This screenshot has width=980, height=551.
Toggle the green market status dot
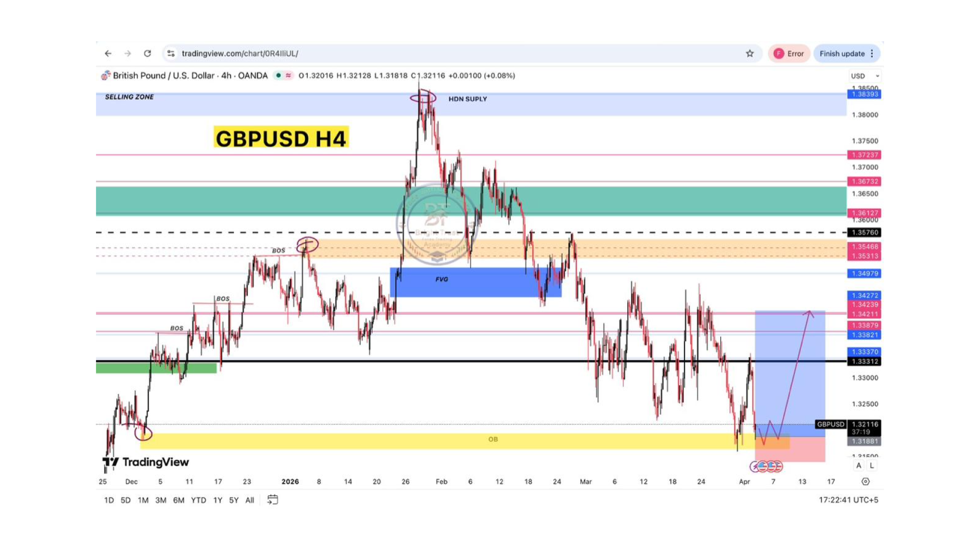tap(278, 76)
